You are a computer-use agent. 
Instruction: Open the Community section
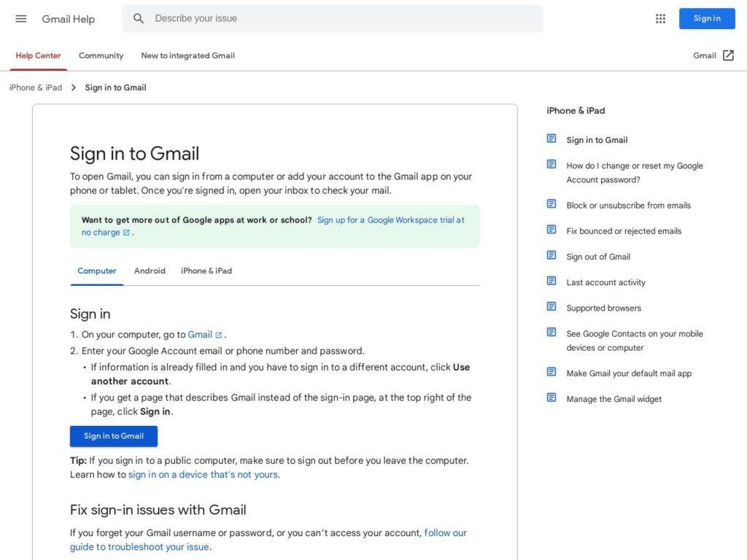(x=101, y=55)
